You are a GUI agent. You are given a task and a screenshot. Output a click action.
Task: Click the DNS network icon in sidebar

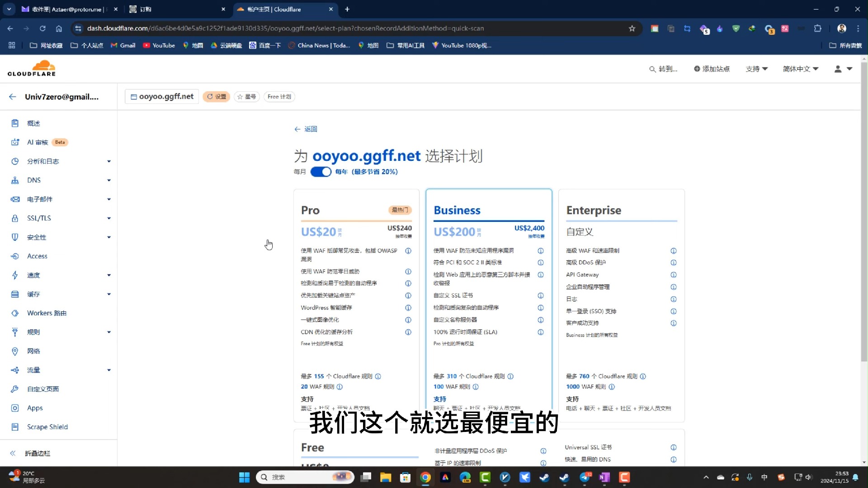click(15, 180)
